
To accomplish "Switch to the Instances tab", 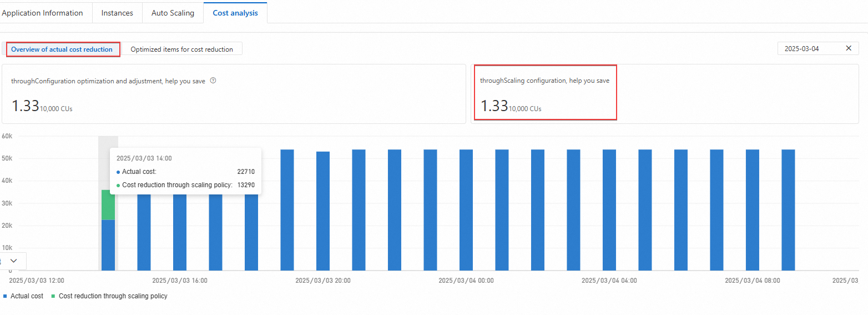I will click(117, 13).
